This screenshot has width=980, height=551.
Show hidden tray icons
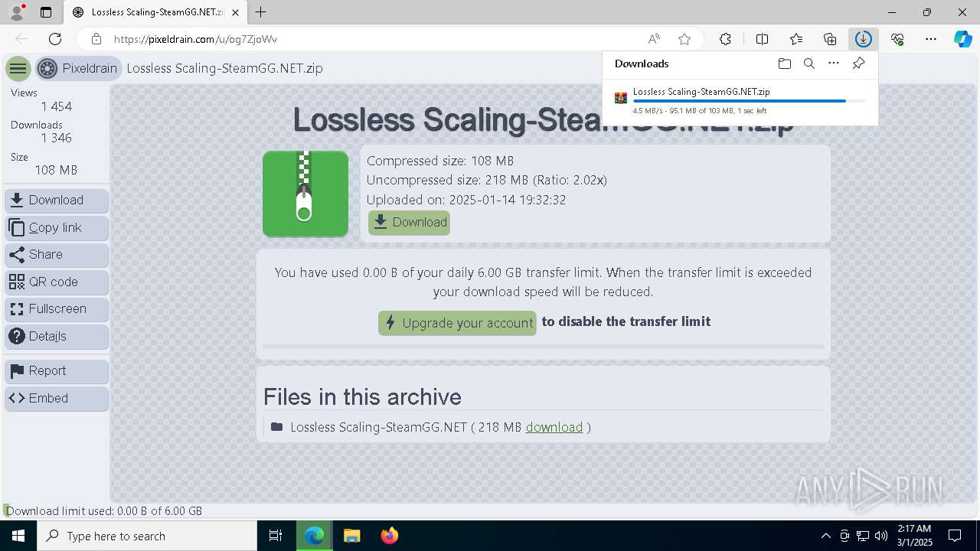point(825,536)
